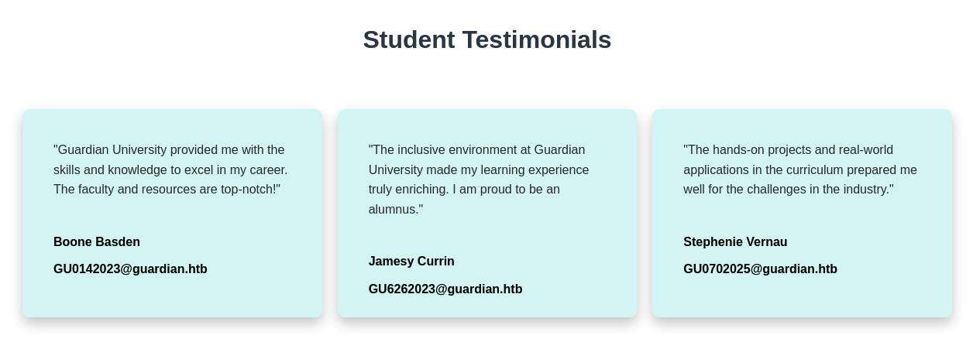Click the name Boone Basden
This screenshot has height=349, width=980.
tap(97, 242)
